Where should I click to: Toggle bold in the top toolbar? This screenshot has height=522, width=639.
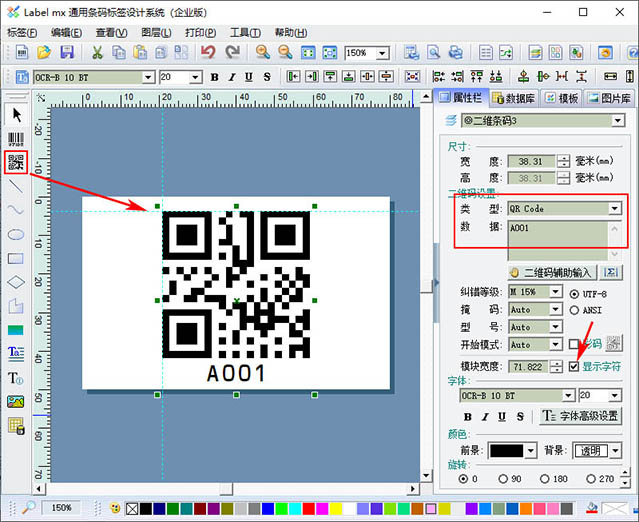coord(214,77)
